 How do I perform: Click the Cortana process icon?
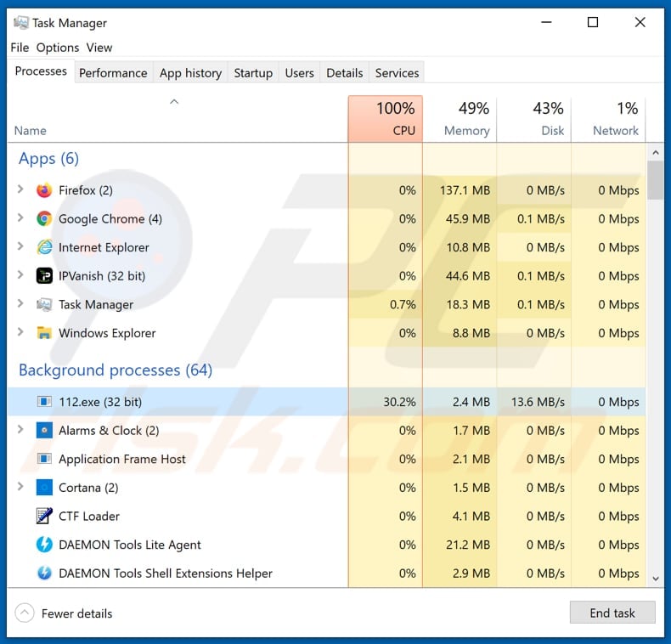[x=44, y=488]
